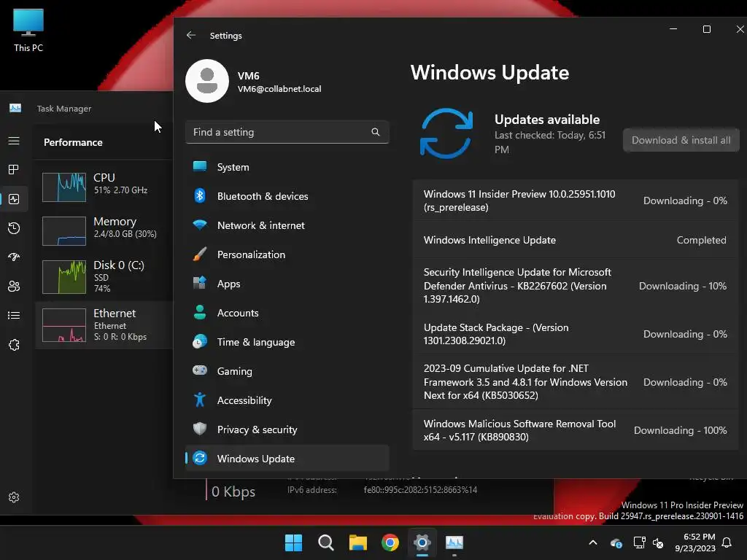
Task: Click the cloud sync tray icon
Action: [x=616, y=542]
